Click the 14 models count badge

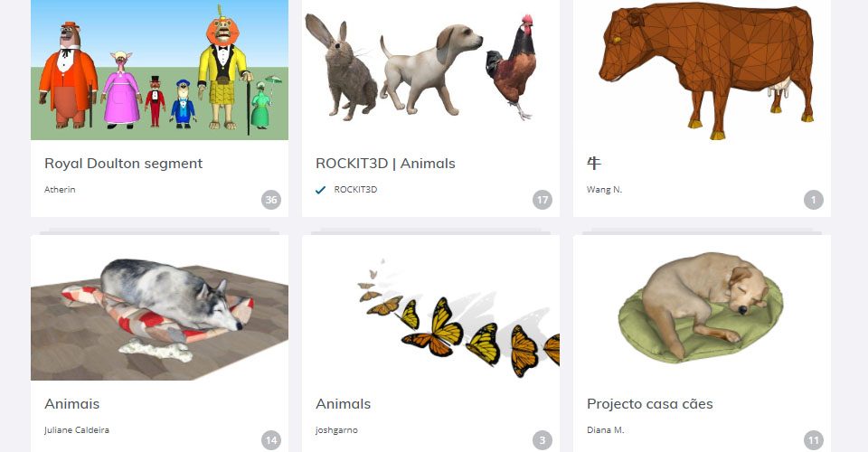(x=270, y=440)
